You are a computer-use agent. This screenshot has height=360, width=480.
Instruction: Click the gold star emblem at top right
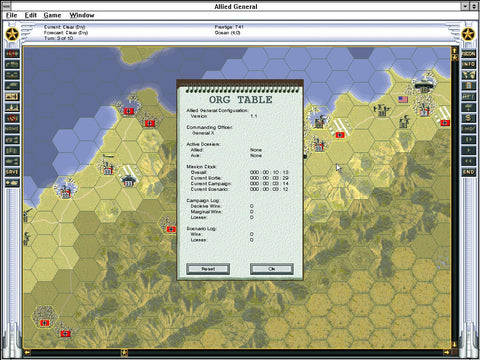(468, 35)
